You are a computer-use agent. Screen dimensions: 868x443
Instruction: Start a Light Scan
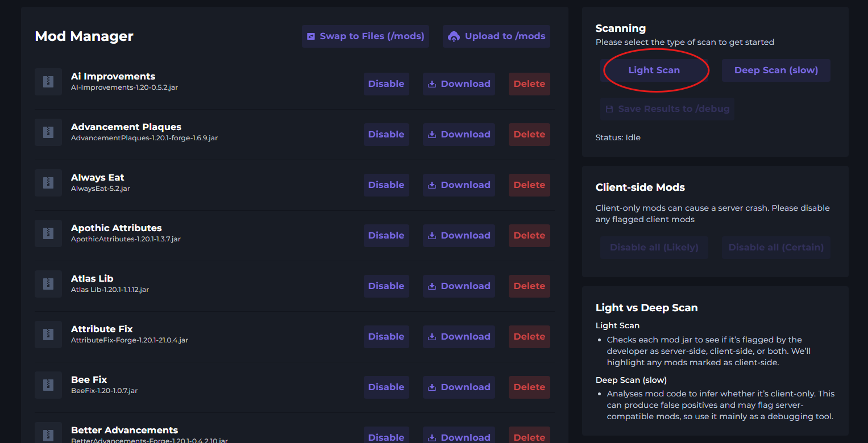tap(654, 70)
